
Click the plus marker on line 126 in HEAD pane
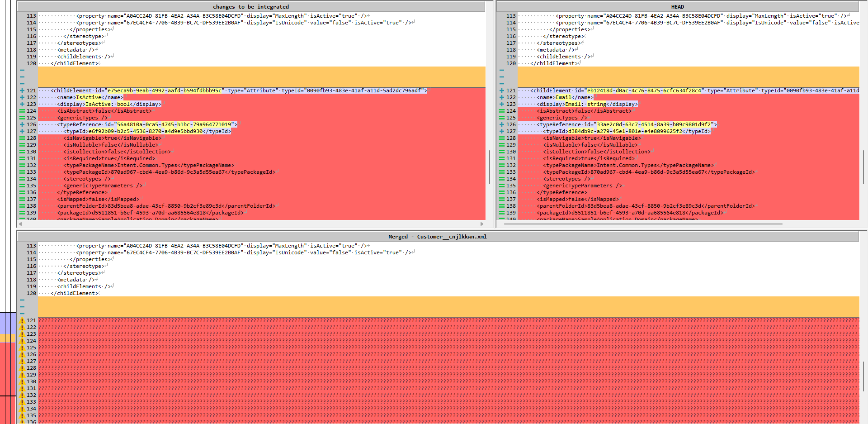(x=501, y=124)
